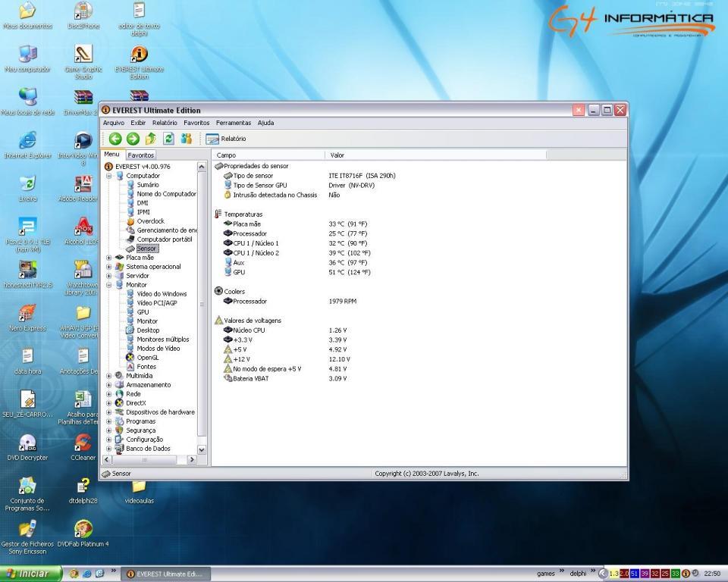Select Banco de Dados in the tree
Image resolution: width=728 pixels, height=582 pixels.
[148, 449]
